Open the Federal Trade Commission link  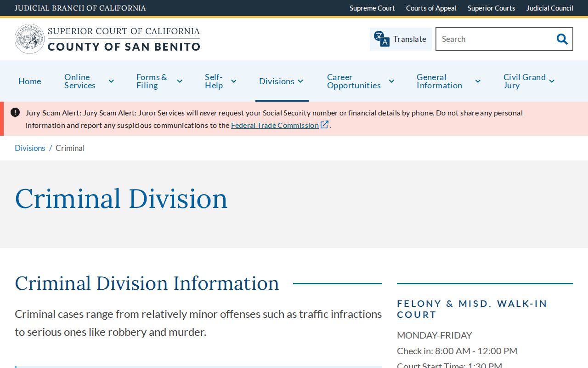tap(275, 125)
